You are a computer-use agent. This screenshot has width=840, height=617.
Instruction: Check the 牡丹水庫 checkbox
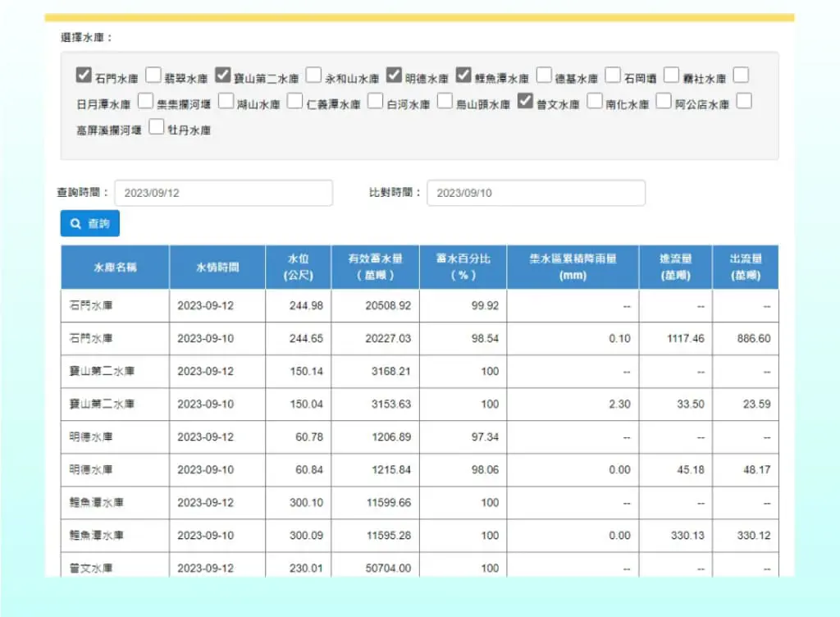click(156, 127)
